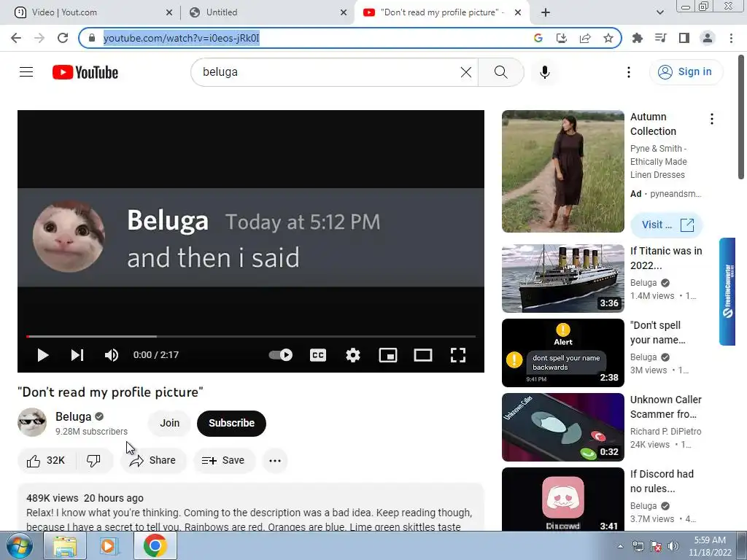747x560 pixels.
Task: Search with your voice microphone icon
Action: 544,72
